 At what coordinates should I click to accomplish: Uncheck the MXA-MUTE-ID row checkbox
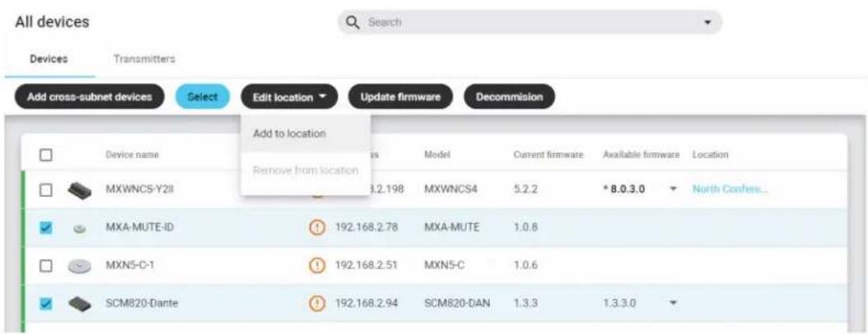[x=46, y=227]
